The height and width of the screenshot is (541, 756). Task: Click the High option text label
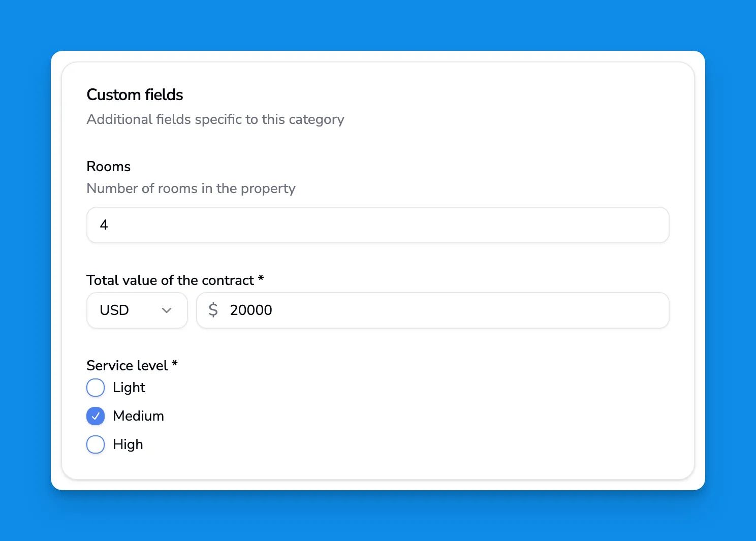(128, 444)
